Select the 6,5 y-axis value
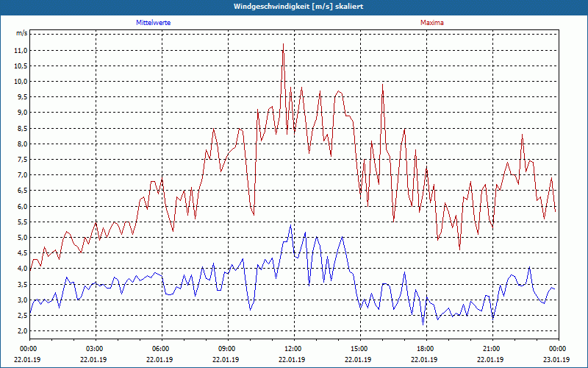 point(22,191)
